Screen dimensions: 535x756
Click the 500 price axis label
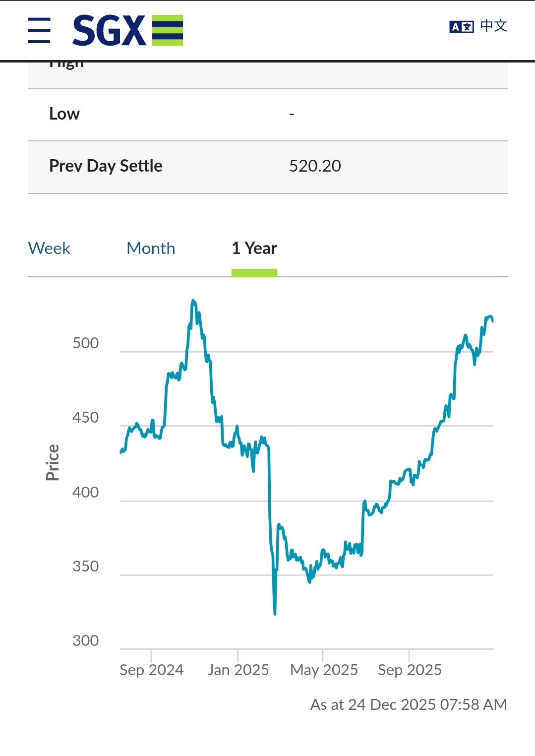coord(85,343)
